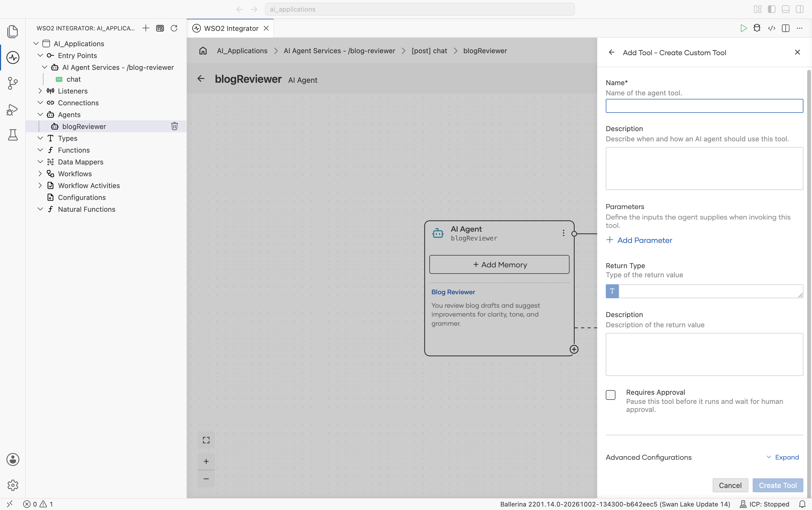
Task: Click the Cancel button
Action: tap(730, 485)
